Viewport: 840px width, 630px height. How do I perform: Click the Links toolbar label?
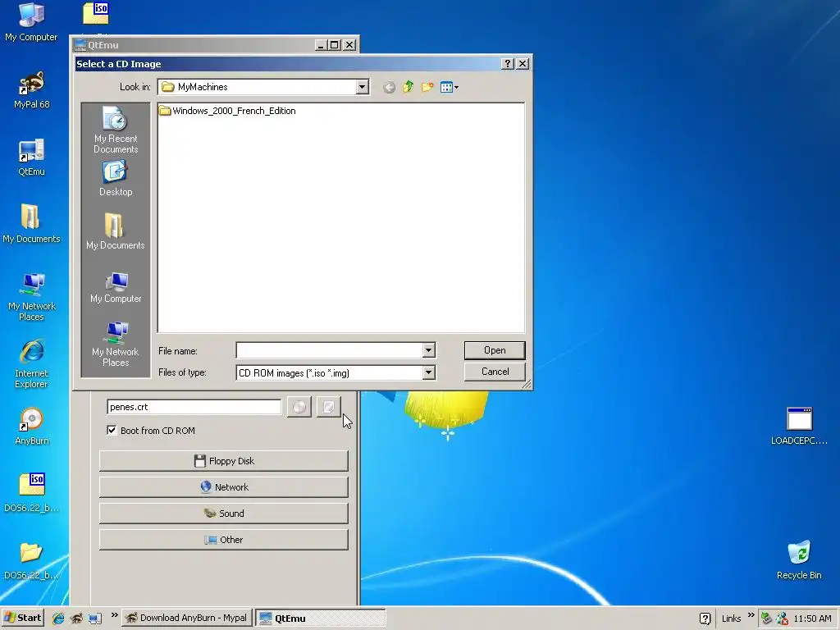pyautogui.click(x=731, y=619)
